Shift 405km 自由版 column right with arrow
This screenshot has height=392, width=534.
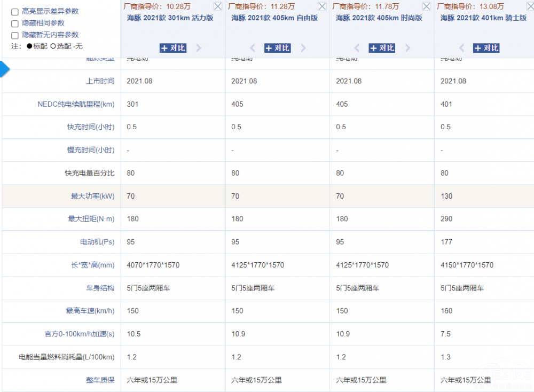tap(303, 48)
